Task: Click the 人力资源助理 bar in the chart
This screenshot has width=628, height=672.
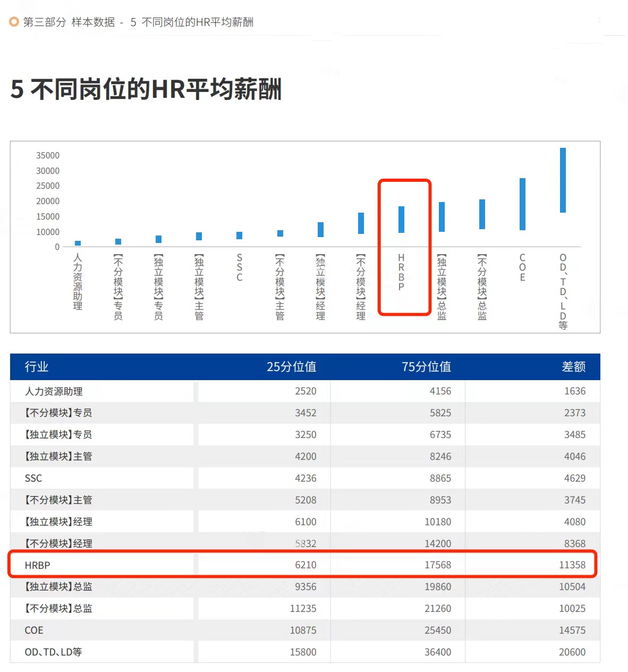Action: 77,242
